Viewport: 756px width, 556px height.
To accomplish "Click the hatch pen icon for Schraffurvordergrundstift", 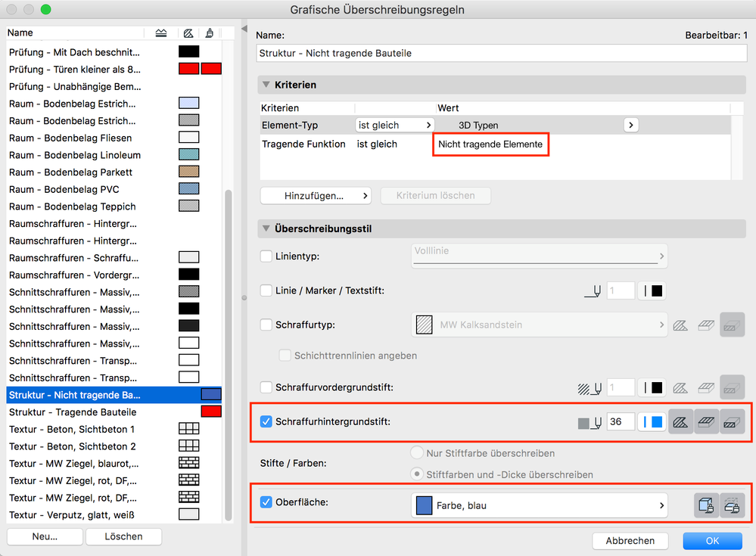I will (590, 388).
